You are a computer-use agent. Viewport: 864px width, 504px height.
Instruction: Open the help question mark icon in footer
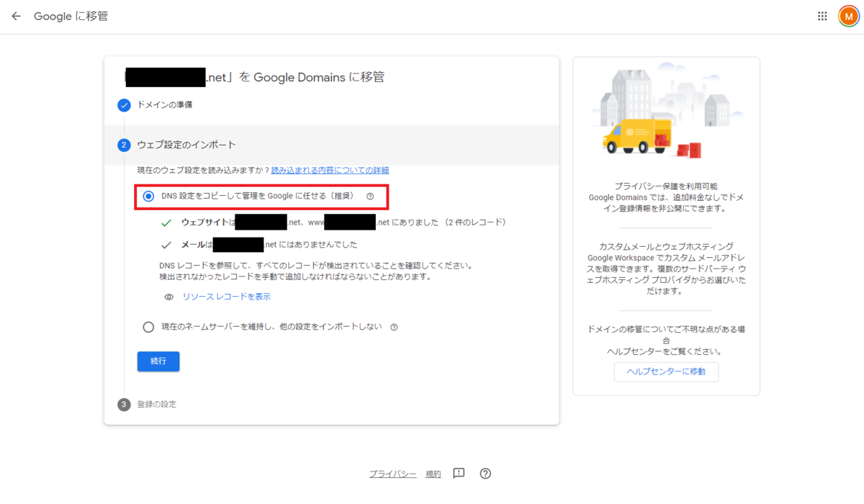coord(485,473)
